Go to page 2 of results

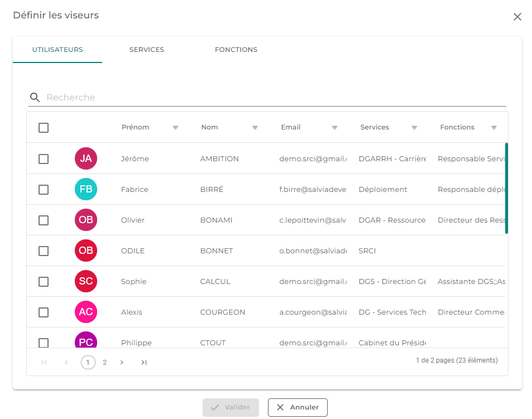(x=105, y=363)
